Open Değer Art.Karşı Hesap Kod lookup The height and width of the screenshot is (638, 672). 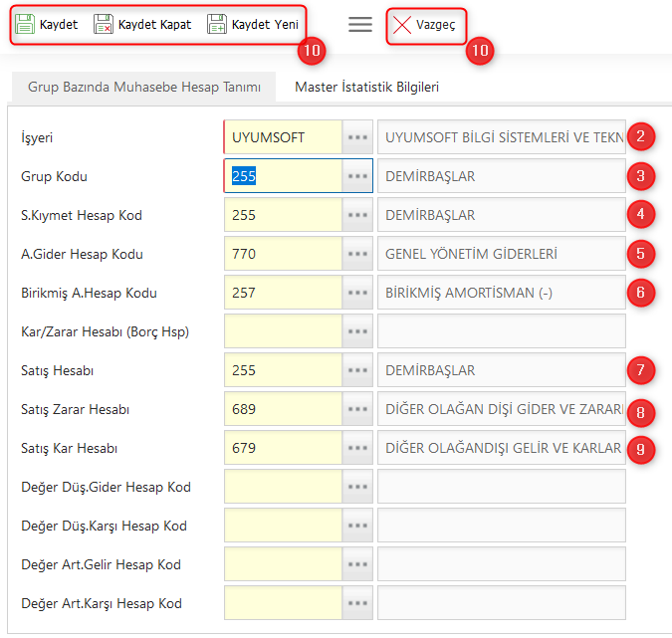357,603
